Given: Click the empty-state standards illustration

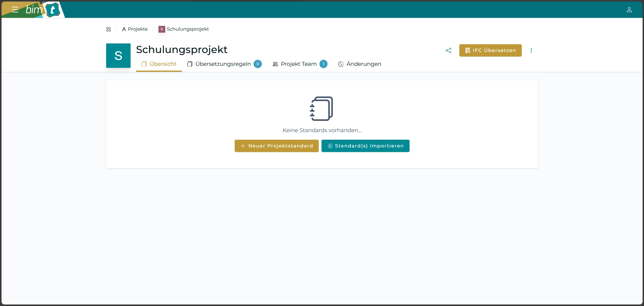Looking at the screenshot, I should tap(322, 109).
